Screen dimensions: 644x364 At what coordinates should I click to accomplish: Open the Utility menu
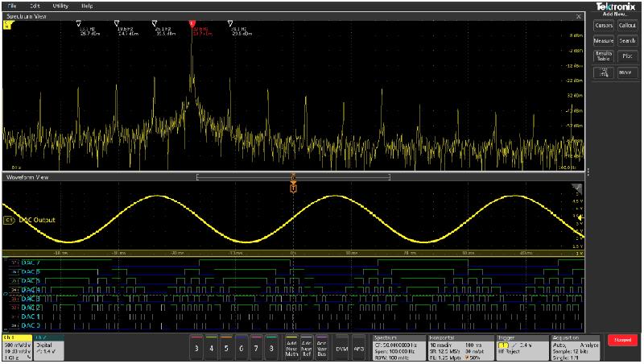click(60, 6)
